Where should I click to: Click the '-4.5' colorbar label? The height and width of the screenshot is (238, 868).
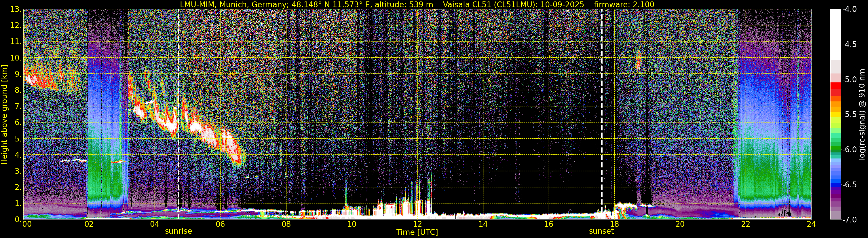[x=850, y=44]
